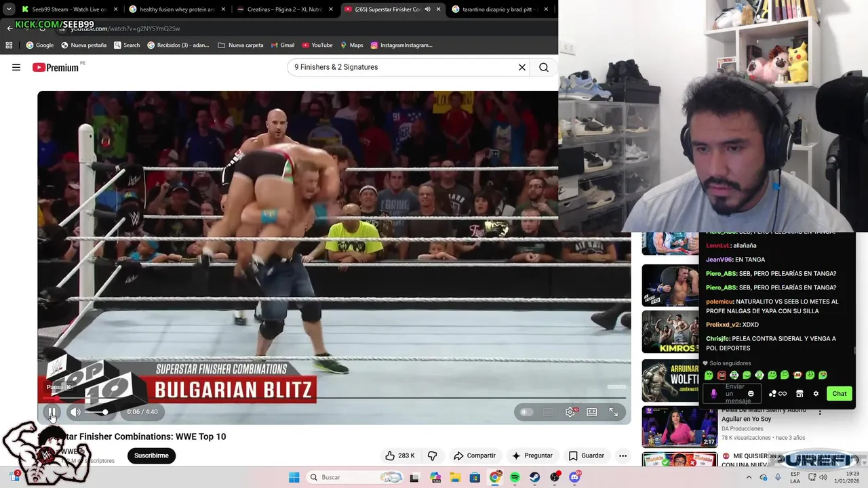
Task: Click the Suscribirme button
Action: pyautogui.click(x=151, y=455)
